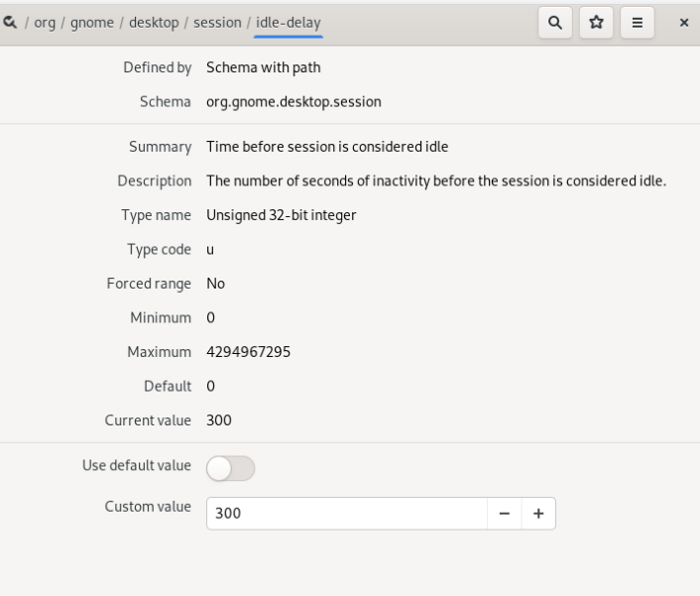
Task: Click the Custom value input field
Action: tap(347, 514)
